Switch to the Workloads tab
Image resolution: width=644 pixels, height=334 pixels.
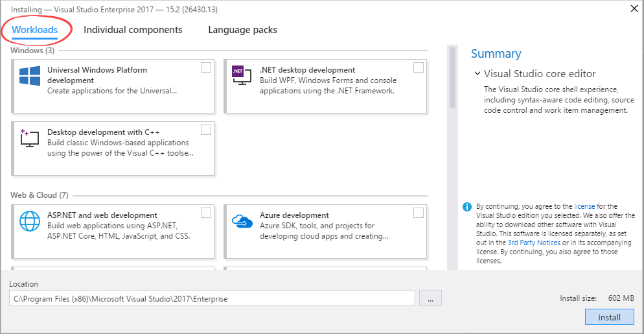[x=34, y=30]
